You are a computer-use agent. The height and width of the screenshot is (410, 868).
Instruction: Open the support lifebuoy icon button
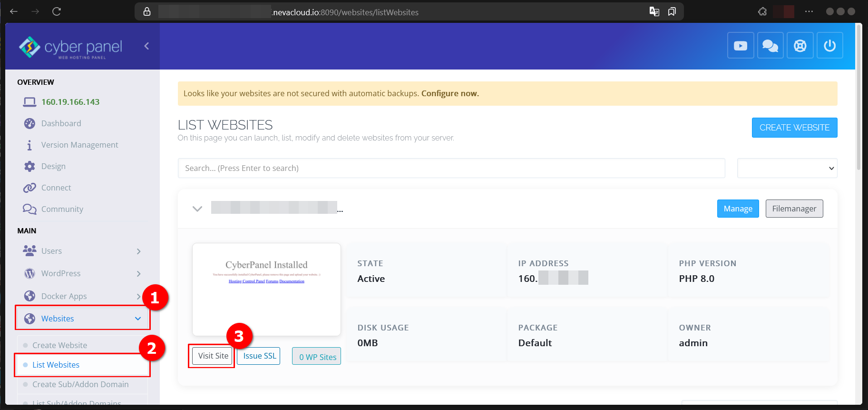[800, 45]
